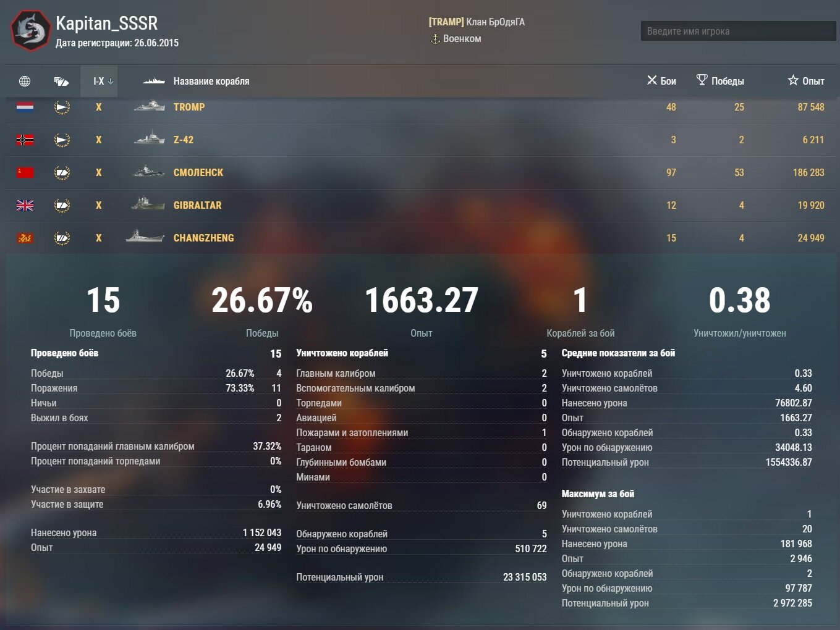840x630 pixels.
Task: Click Средние показатели за бой heading
Action: [618, 353]
